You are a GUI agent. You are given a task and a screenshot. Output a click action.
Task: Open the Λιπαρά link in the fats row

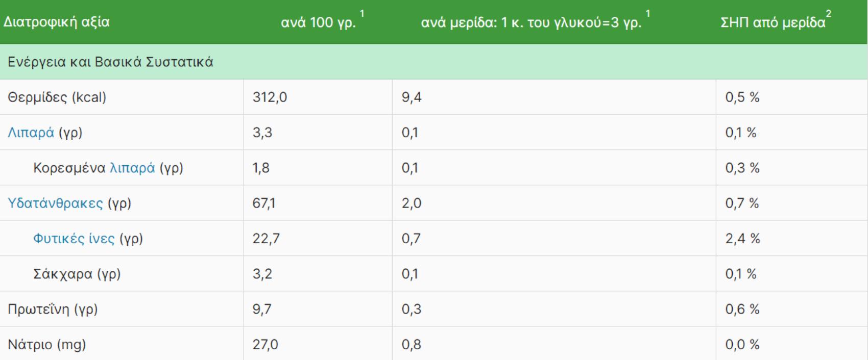(x=31, y=133)
